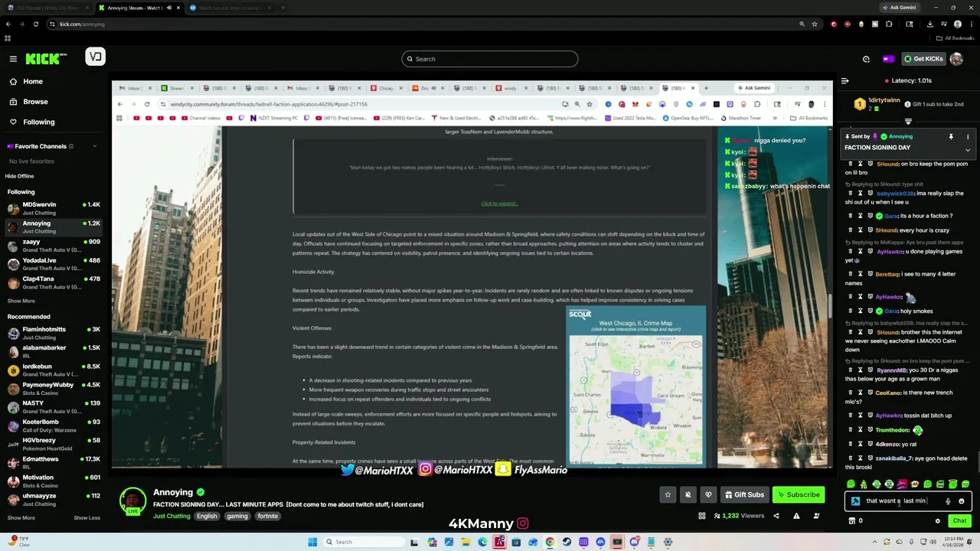Image resolution: width=980 pixels, height=551 pixels.
Task: Unpin the FACTION SIGNING DAY message
Action: [x=951, y=137]
